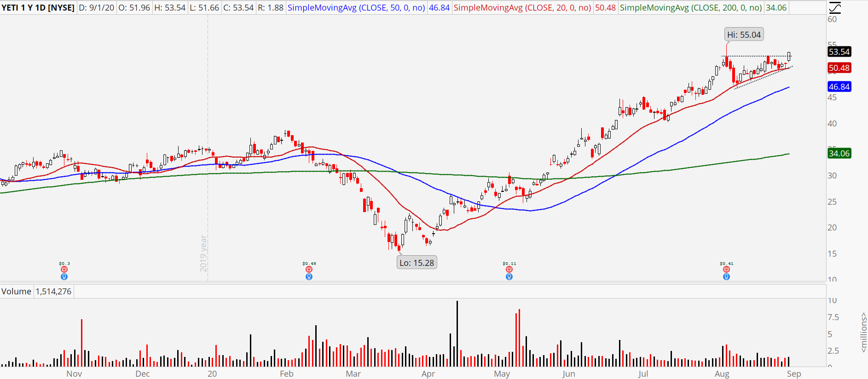This screenshot has width=868, height=379.
Task: Click the "May" time axis label
Action: point(502,373)
